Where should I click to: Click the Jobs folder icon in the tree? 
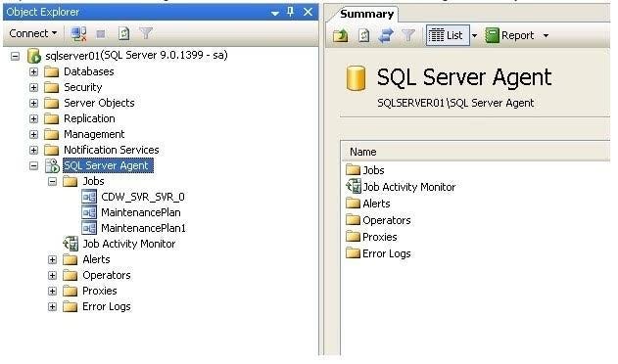71,182
